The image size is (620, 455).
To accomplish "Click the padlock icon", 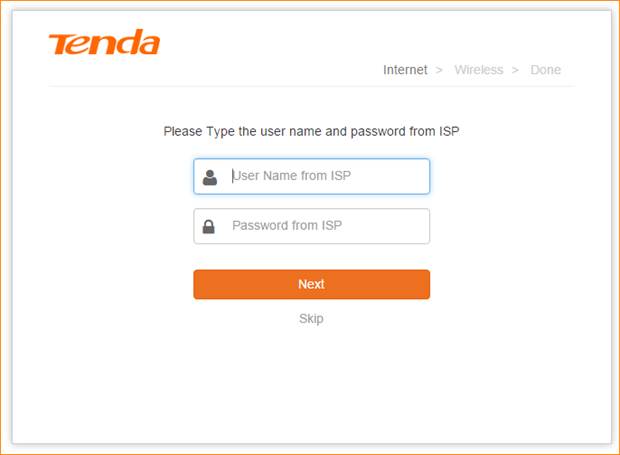I will [209, 227].
